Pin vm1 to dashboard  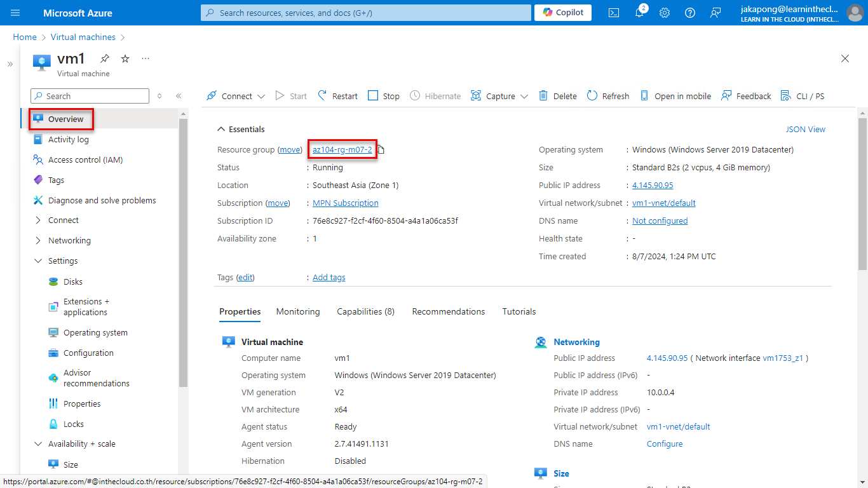click(x=105, y=58)
